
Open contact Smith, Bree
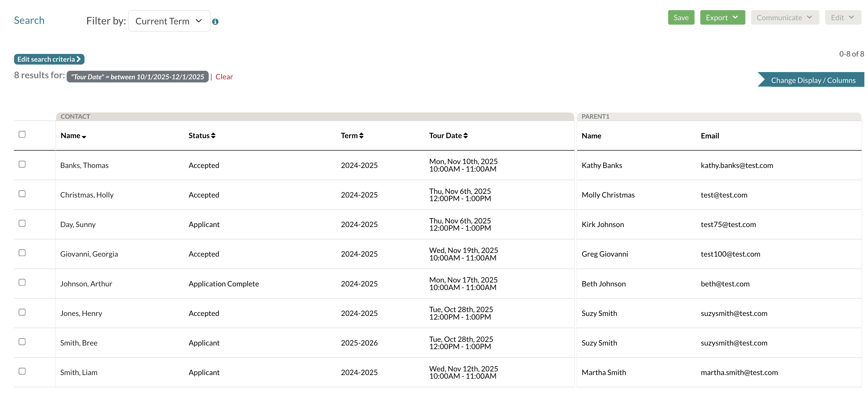(x=79, y=343)
